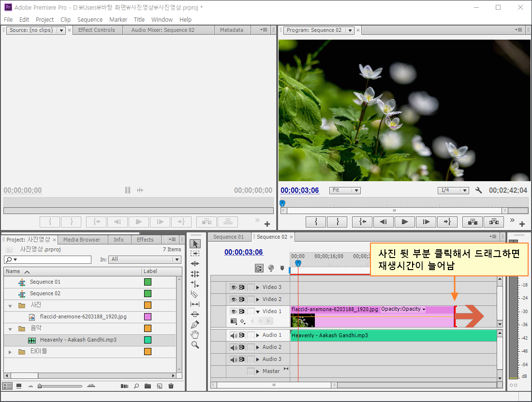Click the trash Clear icon in Project panel
The image size is (532, 402).
click(x=171, y=386)
